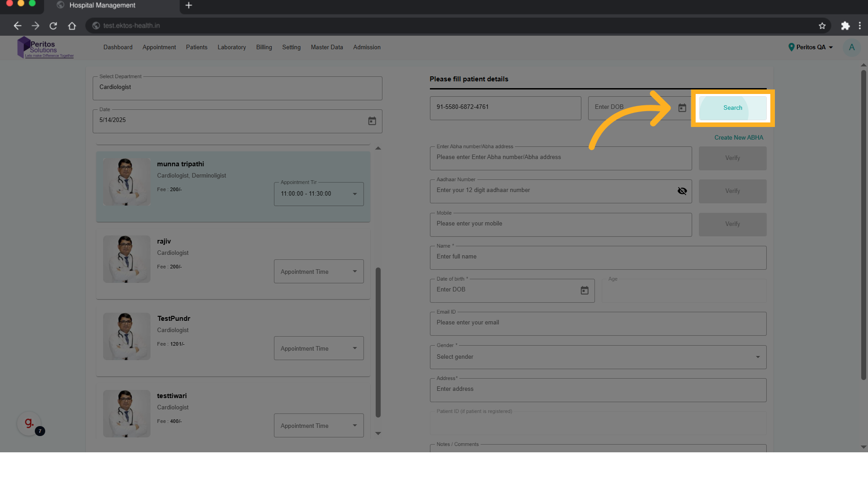
Task: Open the Select gender dropdown
Action: 598,357
